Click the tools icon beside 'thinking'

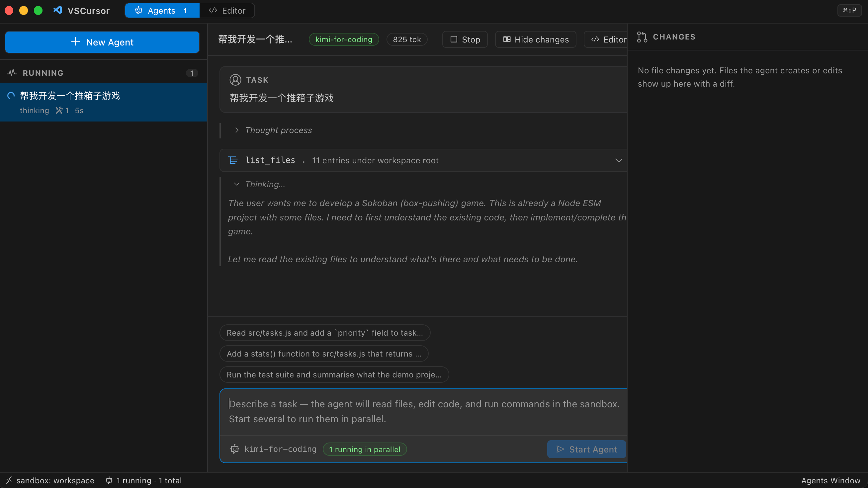[x=59, y=111]
